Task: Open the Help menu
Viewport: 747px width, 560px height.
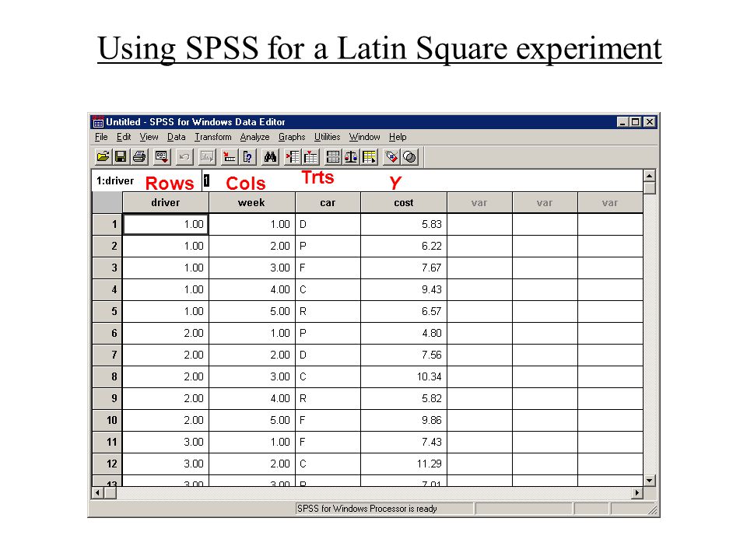Action: pos(398,137)
